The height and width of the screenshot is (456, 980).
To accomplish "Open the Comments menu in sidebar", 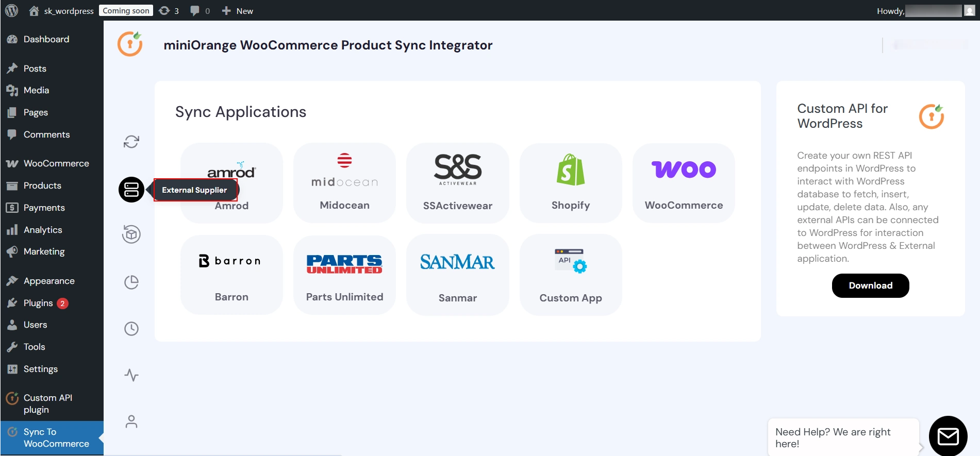I will point(52,134).
